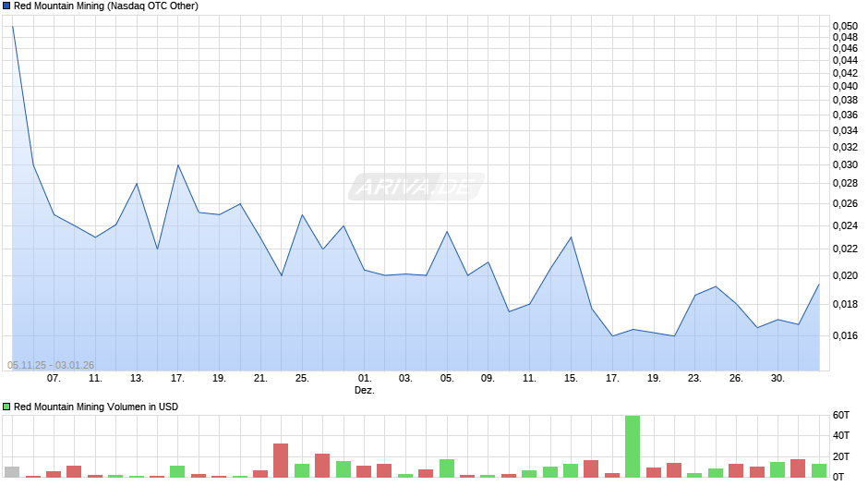The image size is (868, 486).
Task: Click the '01. Dez.' date axis label
Action: (x=364, y=384)
